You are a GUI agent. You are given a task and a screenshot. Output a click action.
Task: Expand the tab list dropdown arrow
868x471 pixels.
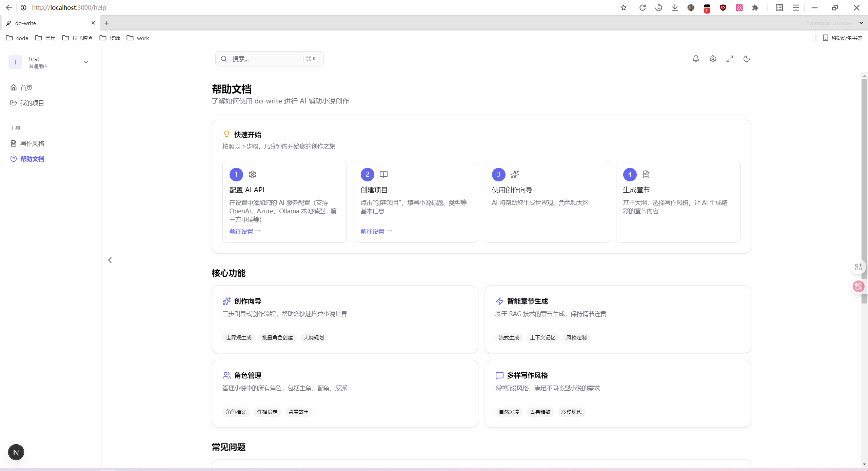[861, 23]
